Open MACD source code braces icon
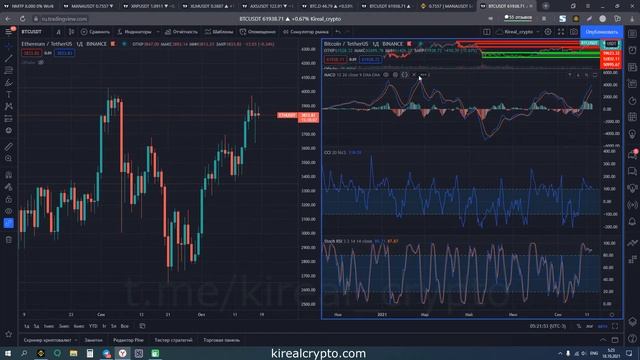The image size is (640, 360). click(404, 75)
